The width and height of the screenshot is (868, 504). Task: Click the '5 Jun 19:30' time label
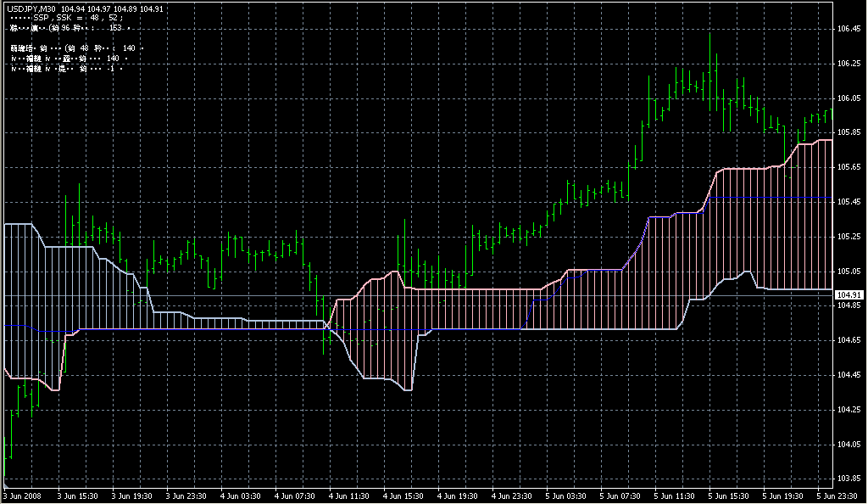(x=782, y=496)
